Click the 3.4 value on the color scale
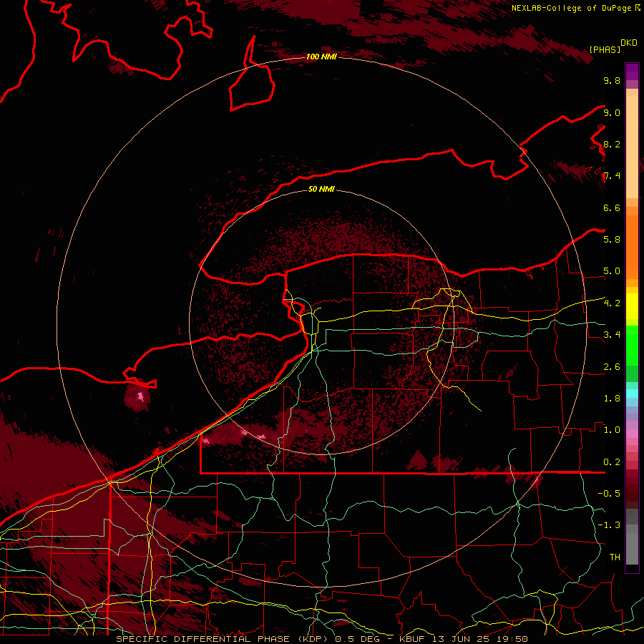Image resolution: width=644 pixels, height=644 pixels. click(612, 335)
